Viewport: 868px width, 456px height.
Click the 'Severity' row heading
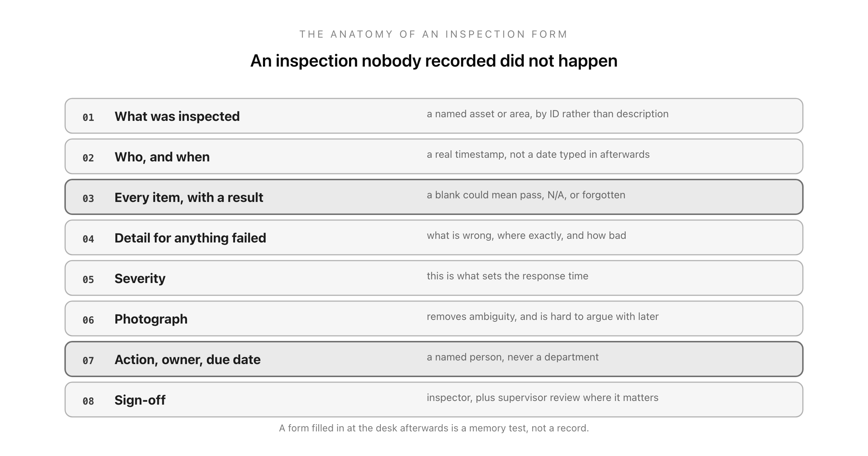coord(140,278)
